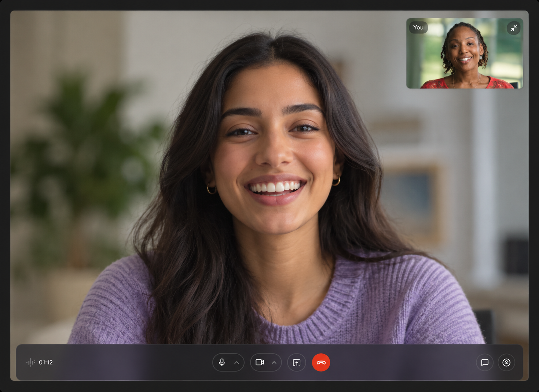Screen dimensions: 539x392
Task: Click the call timer 01:12
Action: [x=46, y=363]
